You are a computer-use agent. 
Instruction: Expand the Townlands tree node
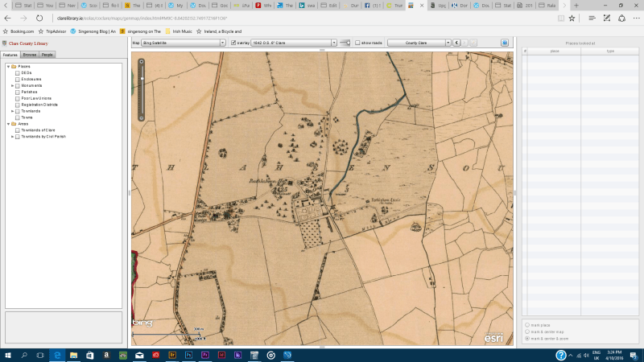pyautogui.click(x=13, y=111)
